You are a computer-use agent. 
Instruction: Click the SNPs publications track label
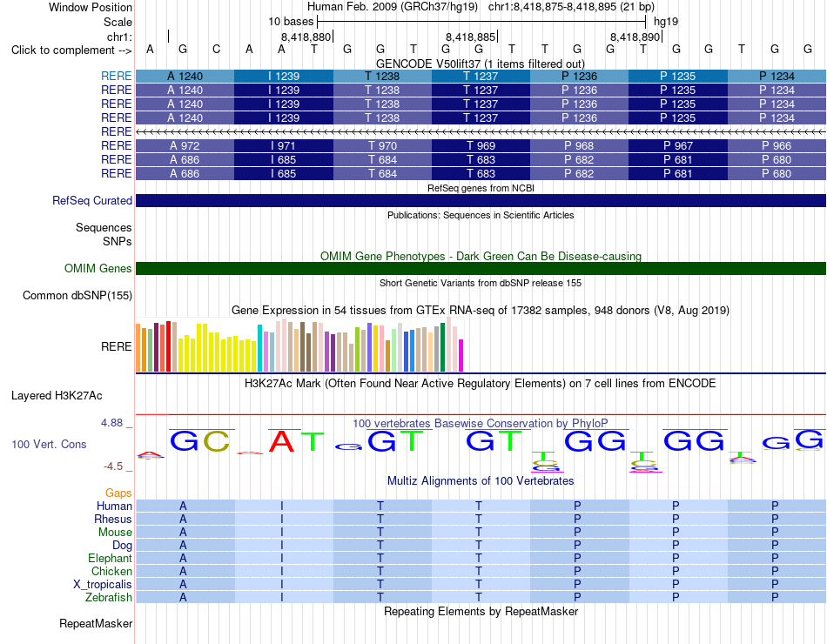click(118, 241)
